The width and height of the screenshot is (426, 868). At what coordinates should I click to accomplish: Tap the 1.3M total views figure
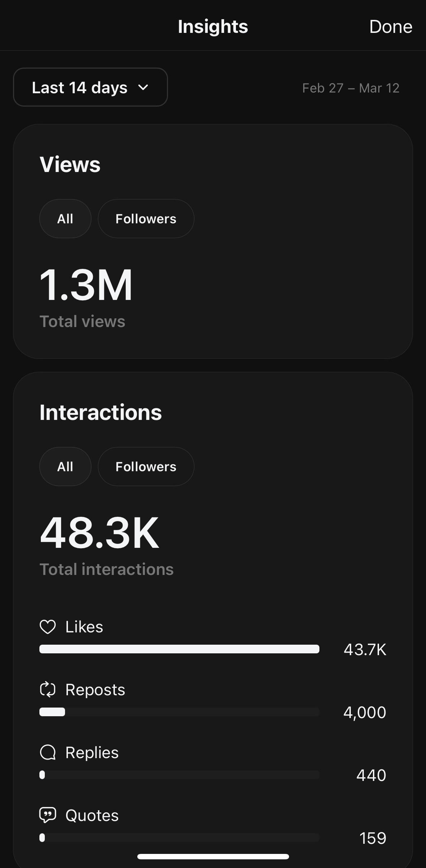coord(86,285)
